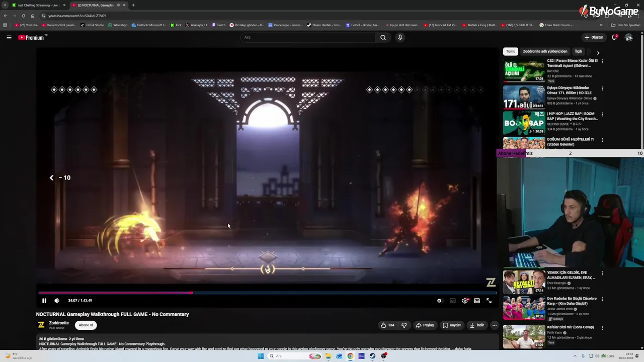This screenshot has height=362, width=644.
Task: Show hidden system tray icons chevron
Action: click(575, 356)
